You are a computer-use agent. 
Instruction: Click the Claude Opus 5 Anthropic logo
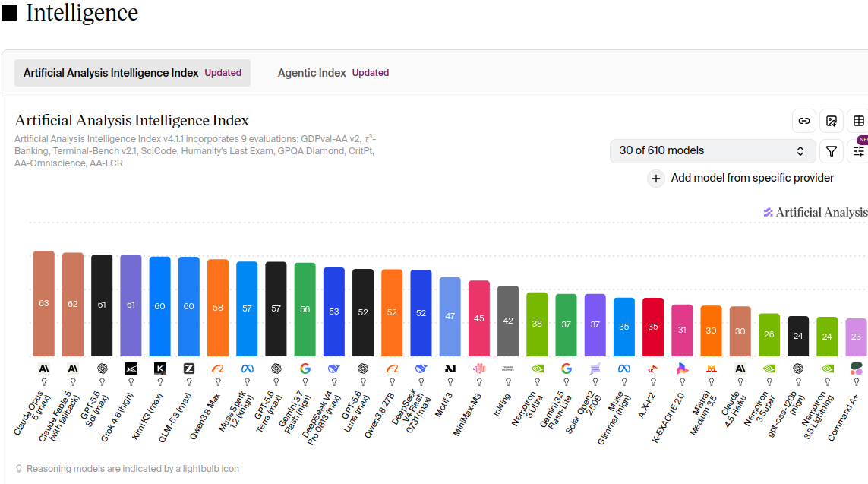pos(44,369)
